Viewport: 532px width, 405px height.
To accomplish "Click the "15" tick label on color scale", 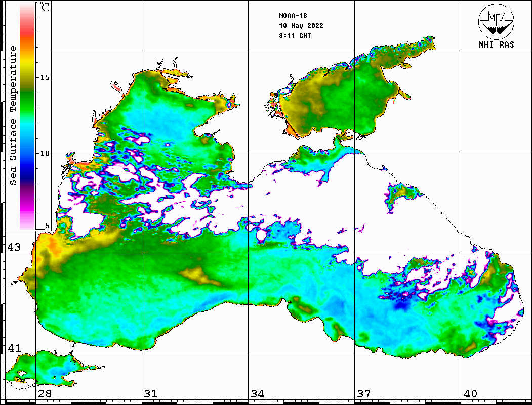I will pos(45,77).
